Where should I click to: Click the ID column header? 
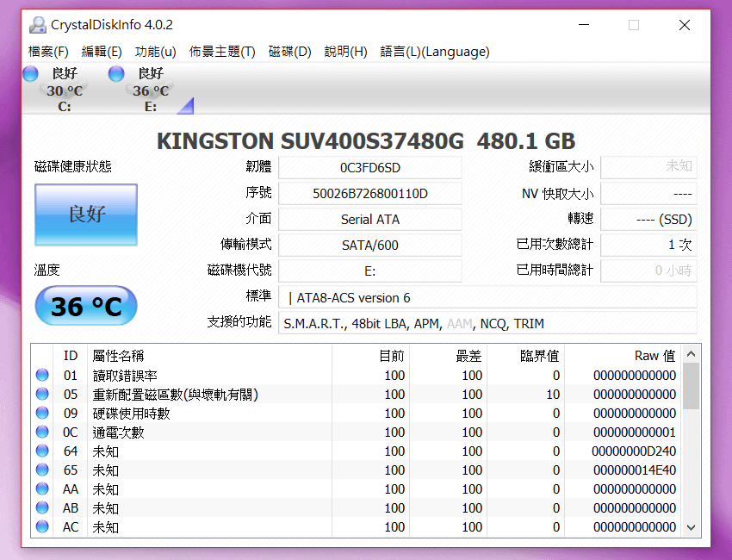tap(70, 356)
